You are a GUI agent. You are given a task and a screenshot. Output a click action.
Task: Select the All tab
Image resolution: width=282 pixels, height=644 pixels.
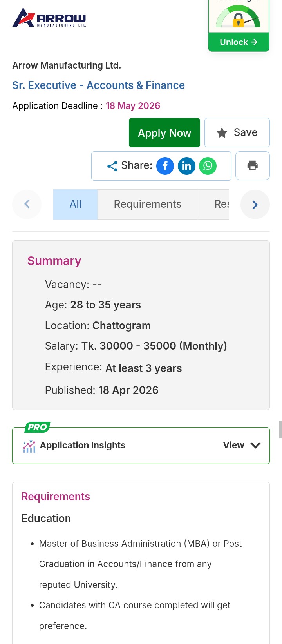pos(75,204)
